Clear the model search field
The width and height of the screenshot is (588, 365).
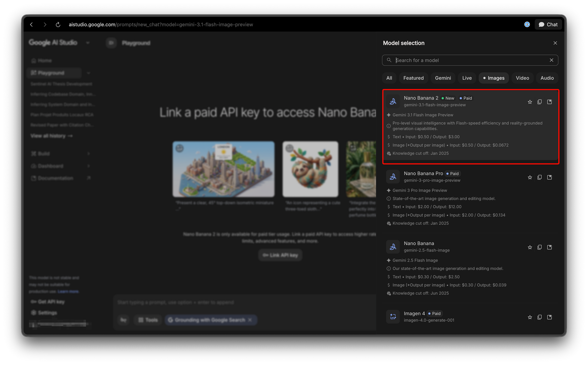pos(552,60)
